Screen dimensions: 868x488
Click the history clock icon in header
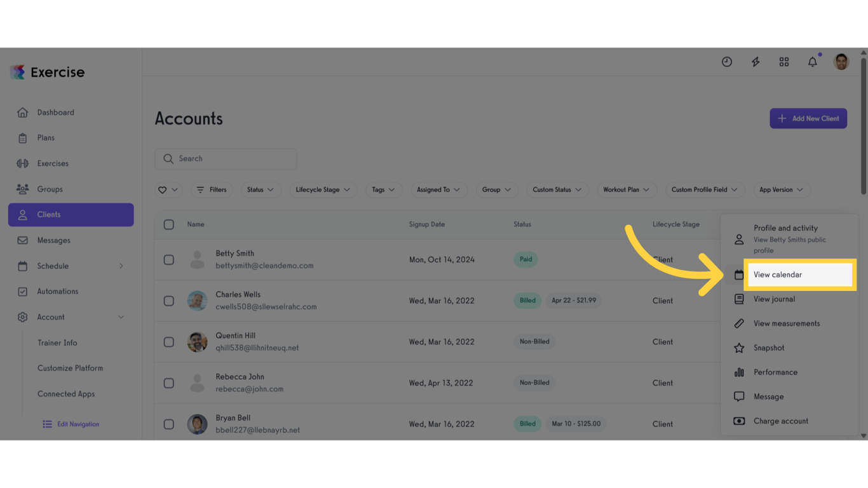pyautogui.click(x=726, y=62)
